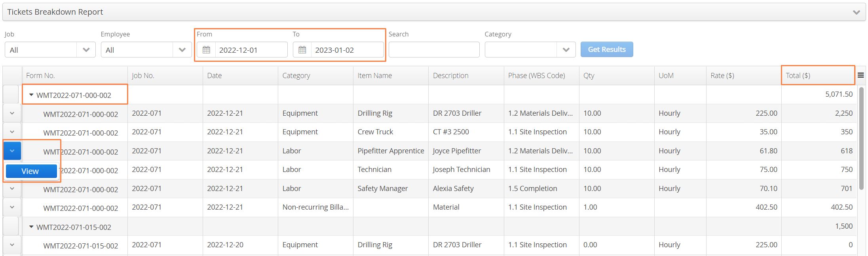Collapse the WMT2022-071-015-002 group
868x256 pixels.
pyautogui.click(x=31, y=227)
